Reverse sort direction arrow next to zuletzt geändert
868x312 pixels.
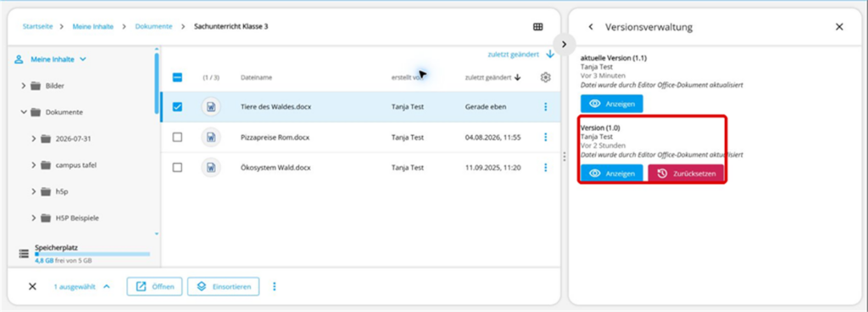(549, 54)
